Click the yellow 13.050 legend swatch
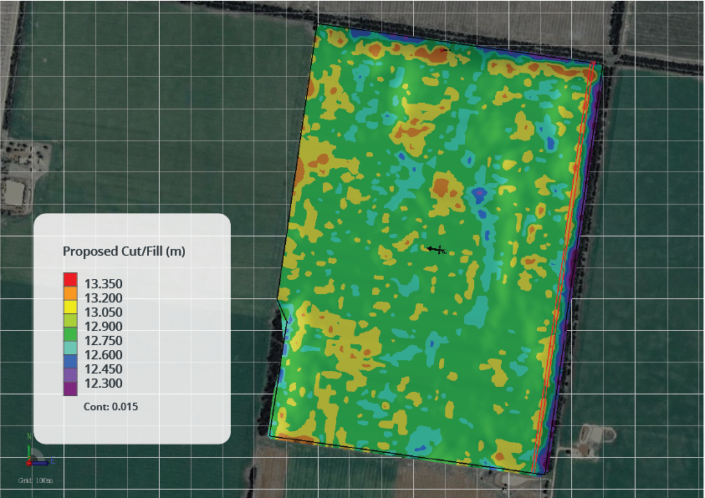This screenshot has height=498, width=705. pos(70,312)
